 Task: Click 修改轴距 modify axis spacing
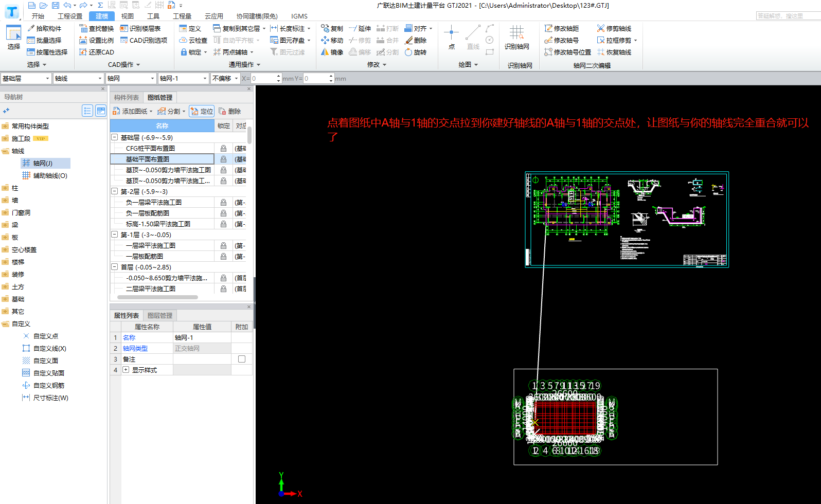click(x=562, y=28)
